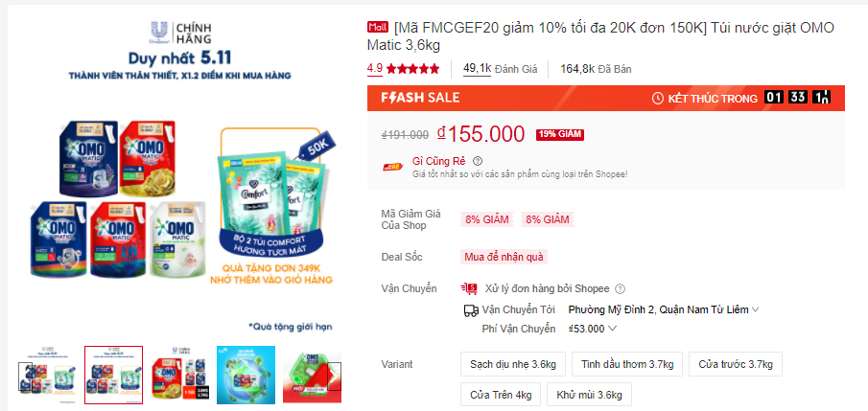Click the first 8% GIẢM shop voucher
Viewport: 868px width, 411px height.
486,219
